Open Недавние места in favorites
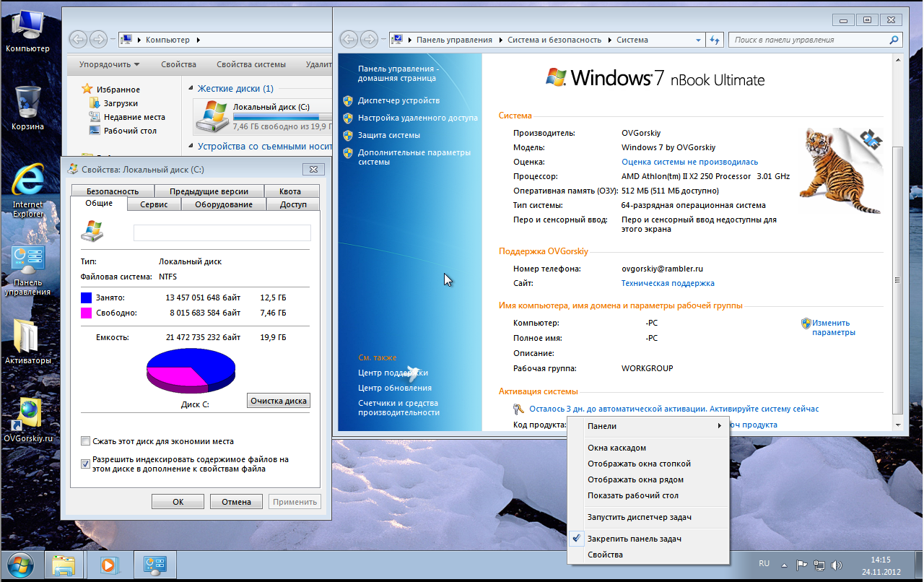Viewport: 924px width, 582px height. click(x=134, y=117)
